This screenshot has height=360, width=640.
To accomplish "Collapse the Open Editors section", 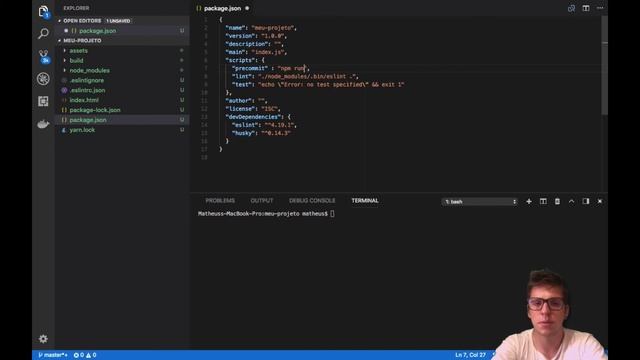I will (82, 20).
